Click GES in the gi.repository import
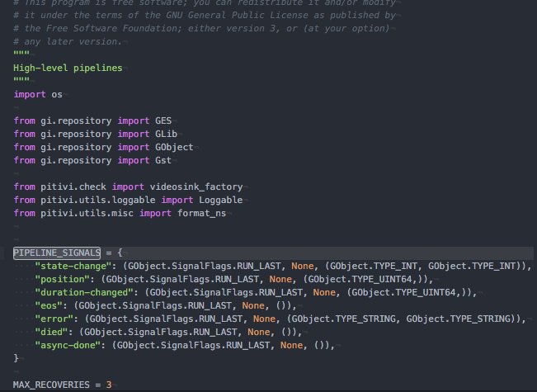 163,121
